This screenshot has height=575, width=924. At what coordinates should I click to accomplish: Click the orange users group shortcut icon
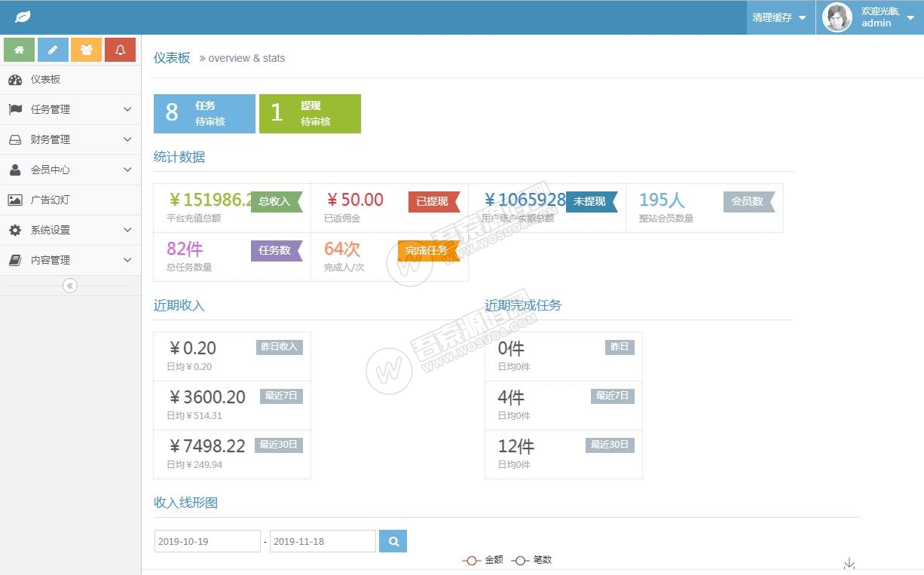pos(86,50)
